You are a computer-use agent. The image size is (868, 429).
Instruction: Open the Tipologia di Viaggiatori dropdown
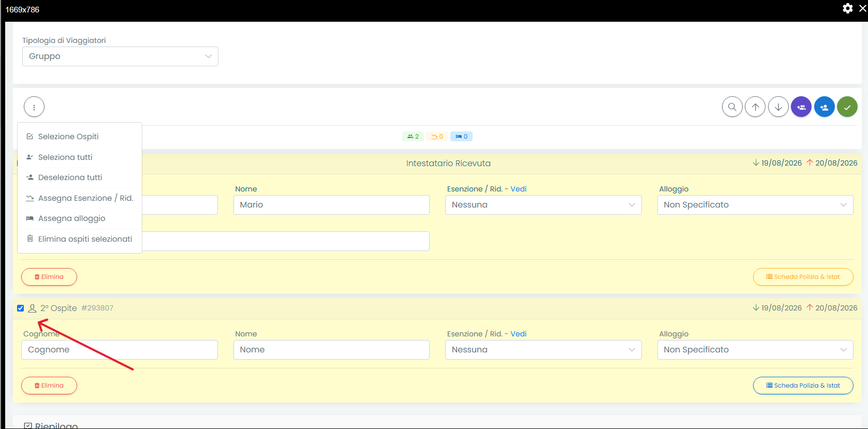pos(120,56)
